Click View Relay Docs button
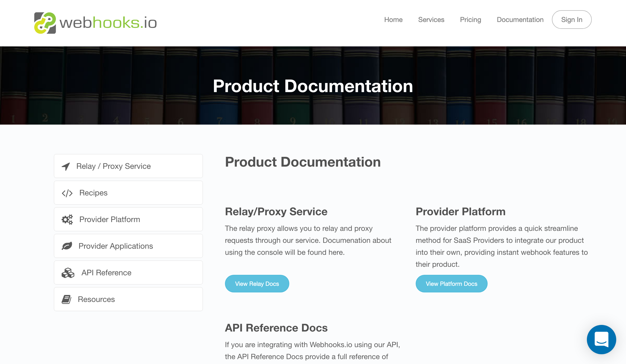The width and height of the screenshot is (626, 364). 257,284
